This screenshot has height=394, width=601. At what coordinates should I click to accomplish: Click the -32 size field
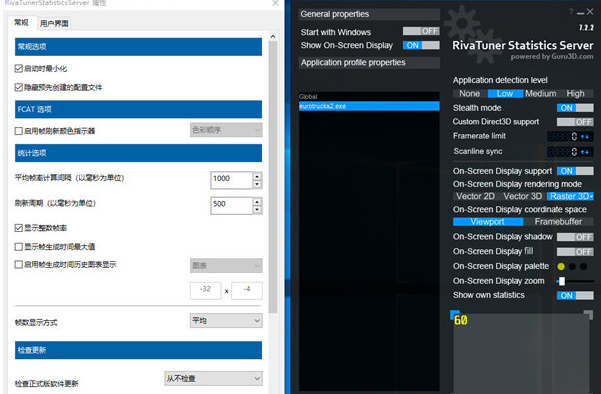pos(205,291)
